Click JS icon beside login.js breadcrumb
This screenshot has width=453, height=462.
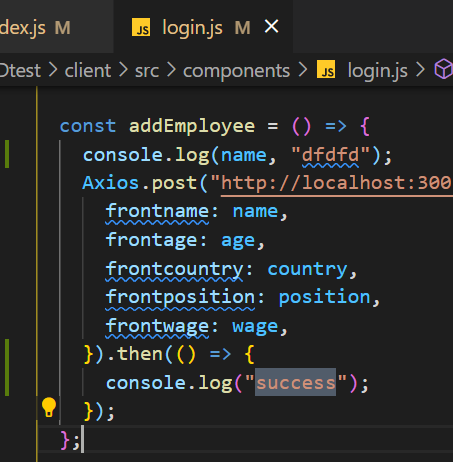click(x=326, y=69)
